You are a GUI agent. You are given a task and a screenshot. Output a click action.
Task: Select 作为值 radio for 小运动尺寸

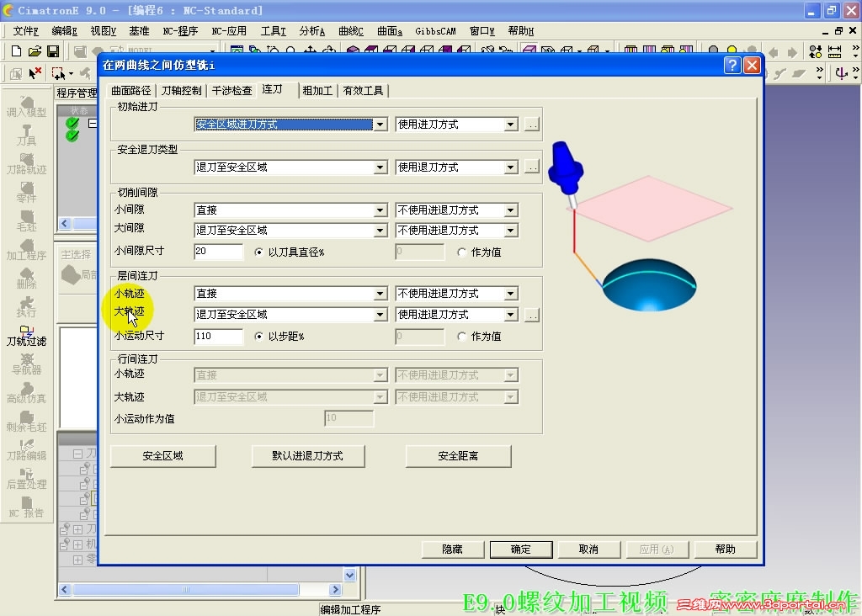pos(462,337)
